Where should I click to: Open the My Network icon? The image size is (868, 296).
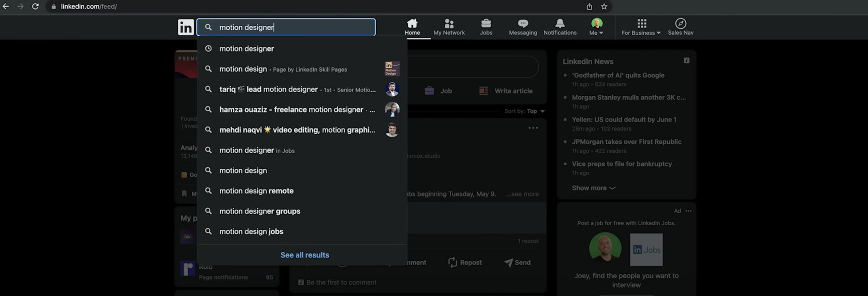449,27
